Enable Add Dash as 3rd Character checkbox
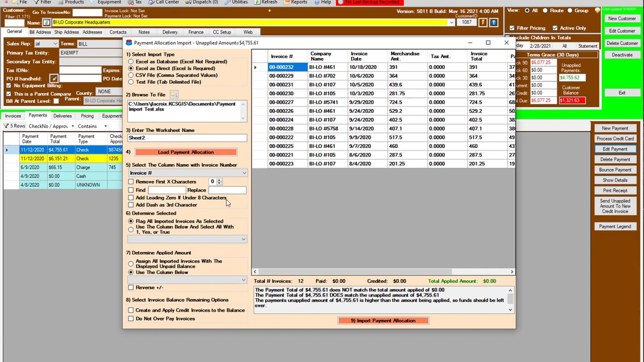The height and width of the screenshot is (362, 644). 131,205
